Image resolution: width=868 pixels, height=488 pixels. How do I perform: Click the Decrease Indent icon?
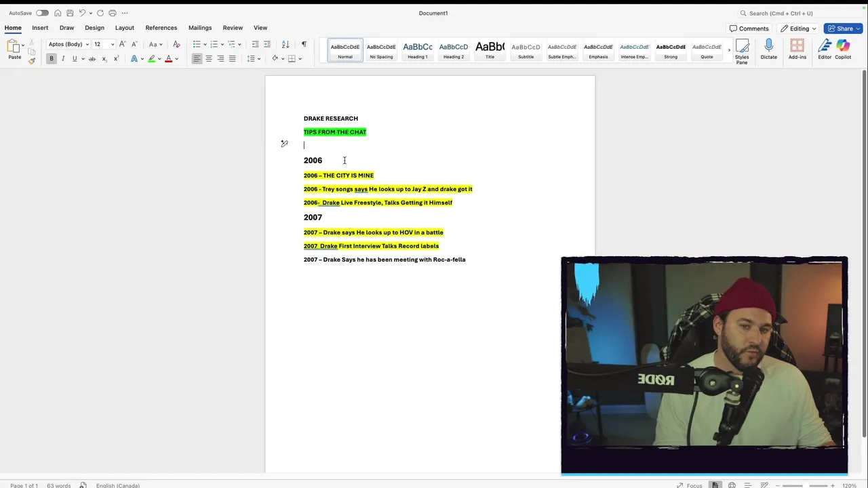[255, 44]
